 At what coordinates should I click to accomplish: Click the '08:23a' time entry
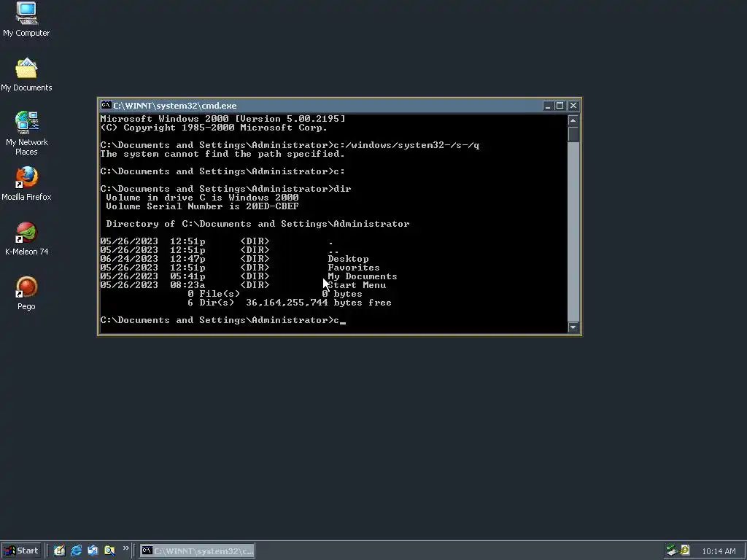point(187,285)
